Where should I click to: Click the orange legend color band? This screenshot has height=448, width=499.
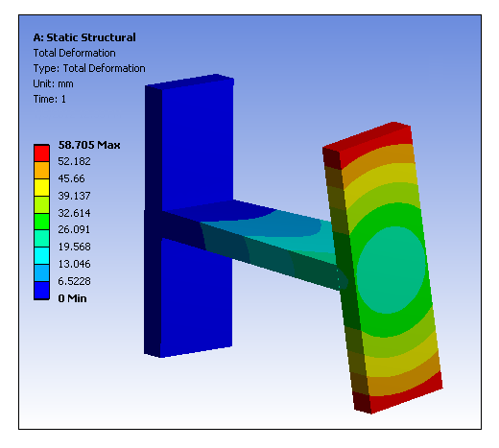41,171
